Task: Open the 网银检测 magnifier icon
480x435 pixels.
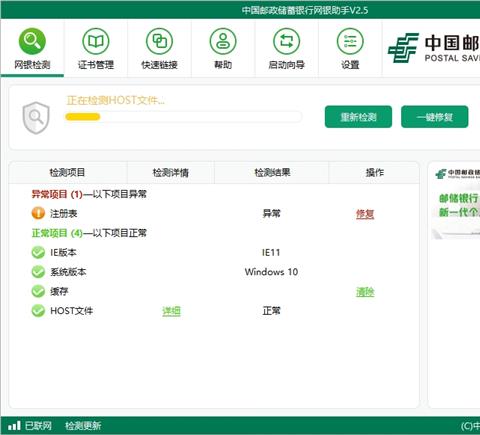Action: tap(32, 41)
